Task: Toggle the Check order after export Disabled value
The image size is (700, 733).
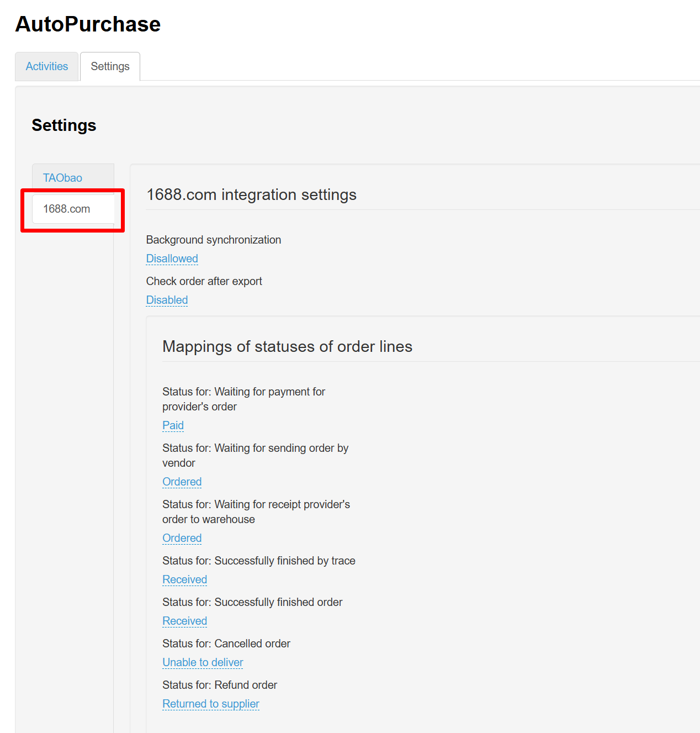Action: 167,300
